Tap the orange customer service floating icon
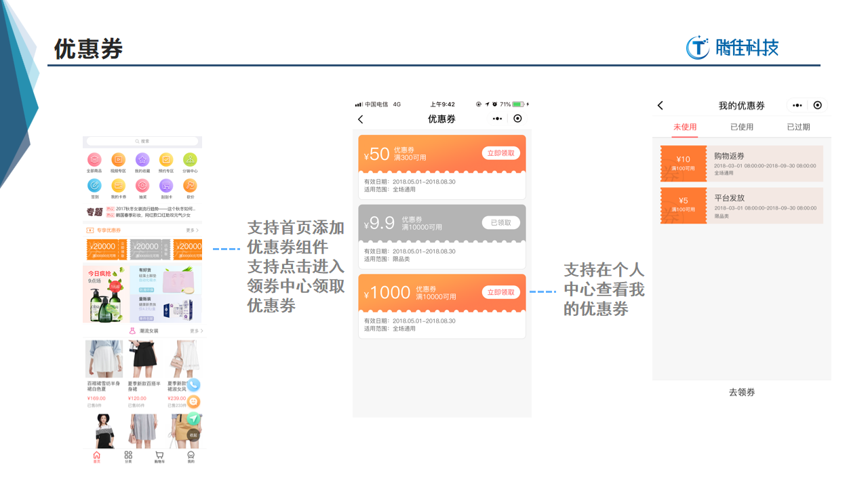This screenshot has width=868, height=488. [194, 401]
